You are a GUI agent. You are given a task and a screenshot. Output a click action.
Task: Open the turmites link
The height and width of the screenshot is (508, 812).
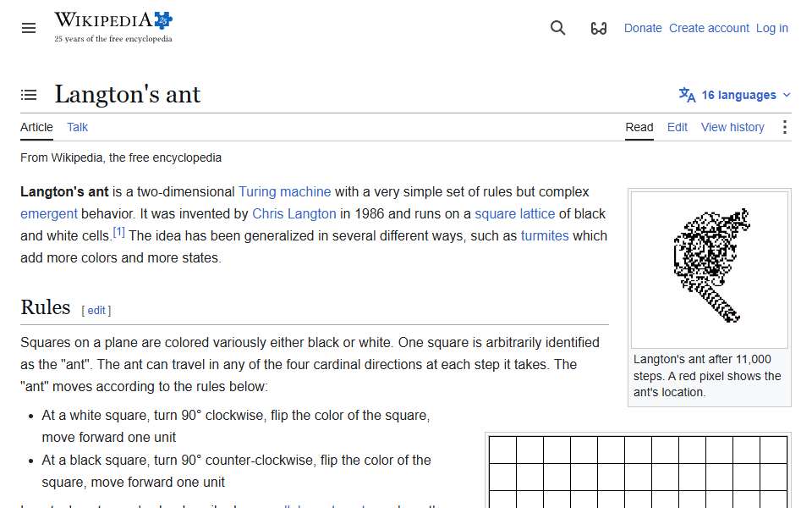[x=544, y=236]
